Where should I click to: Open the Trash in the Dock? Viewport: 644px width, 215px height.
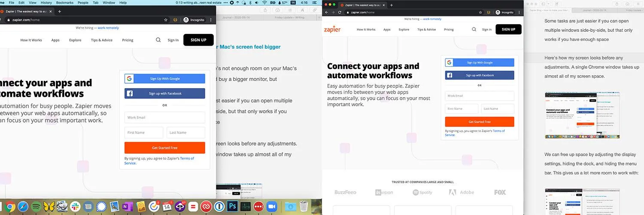[x=304, y=207]
